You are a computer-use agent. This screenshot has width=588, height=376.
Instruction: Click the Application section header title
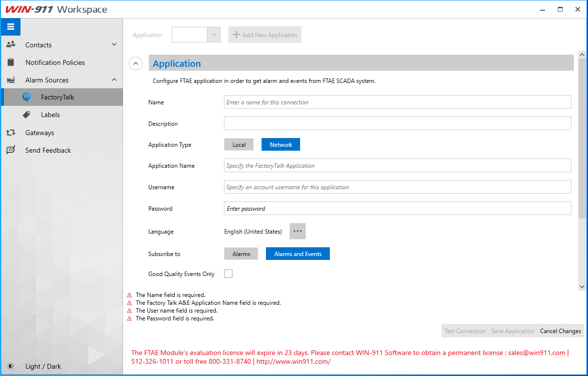point(177,63)
